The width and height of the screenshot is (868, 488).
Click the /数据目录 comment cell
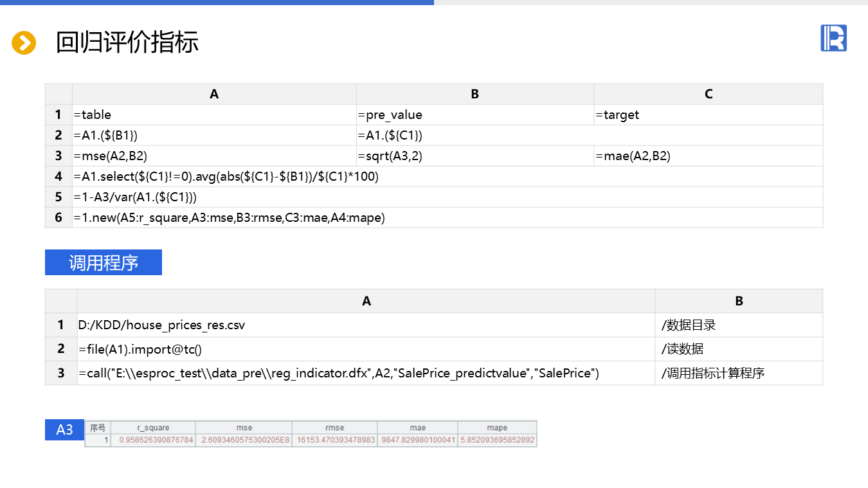pyautogui.click(x=739, y=325)
